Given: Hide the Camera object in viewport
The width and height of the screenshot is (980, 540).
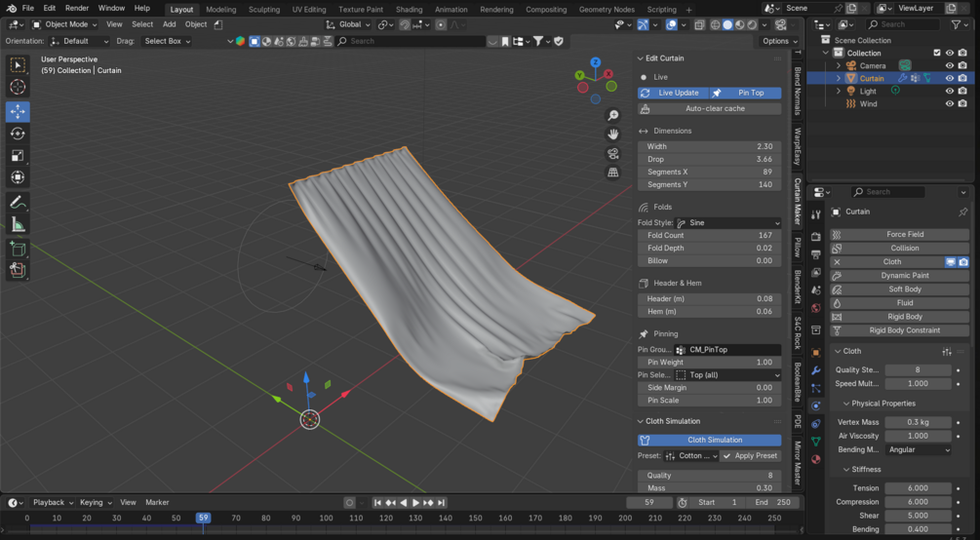Looking at the screenshot, I should [950, 65].
